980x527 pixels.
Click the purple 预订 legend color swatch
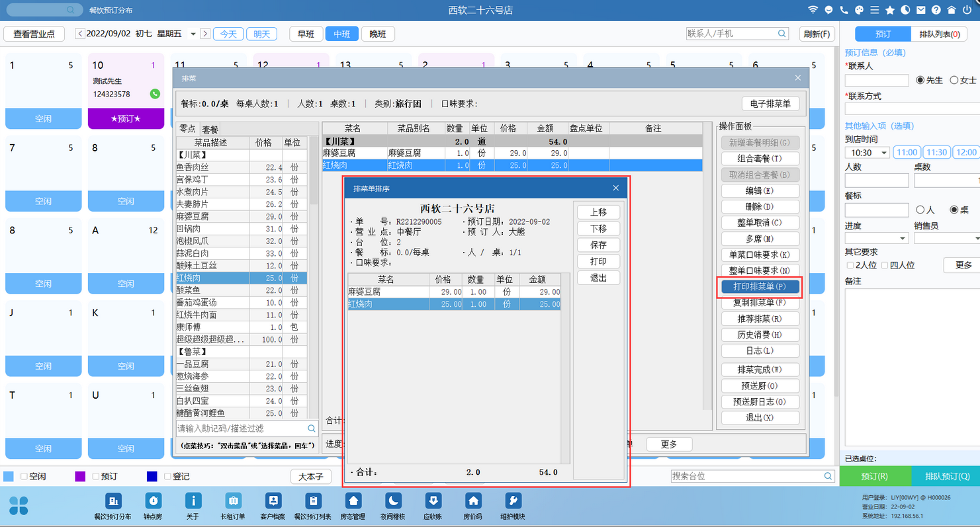point(80,477)
